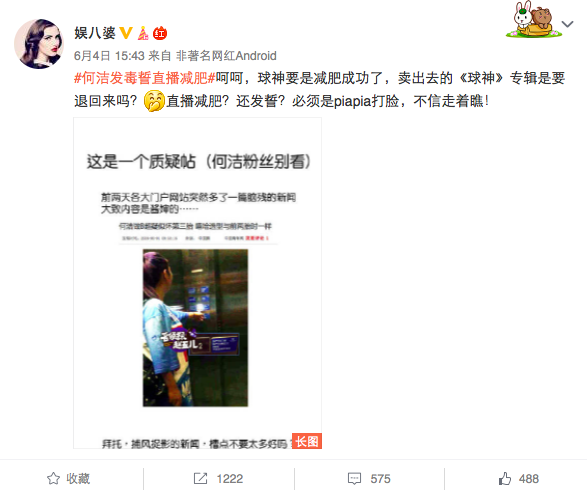Viewport: 587px width, 494px height.
Task: Click the star favorite icon
Action: pyautogui.click(x=53, y=479)
